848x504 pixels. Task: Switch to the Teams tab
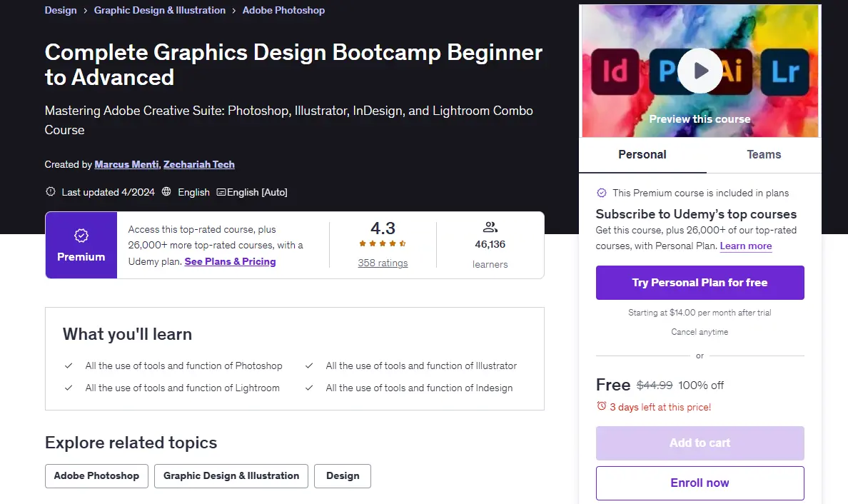point(764,155)
